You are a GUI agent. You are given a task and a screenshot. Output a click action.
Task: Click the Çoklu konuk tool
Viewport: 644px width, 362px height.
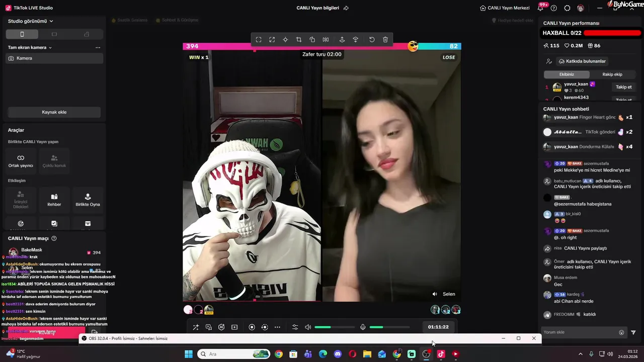(54, 161)
